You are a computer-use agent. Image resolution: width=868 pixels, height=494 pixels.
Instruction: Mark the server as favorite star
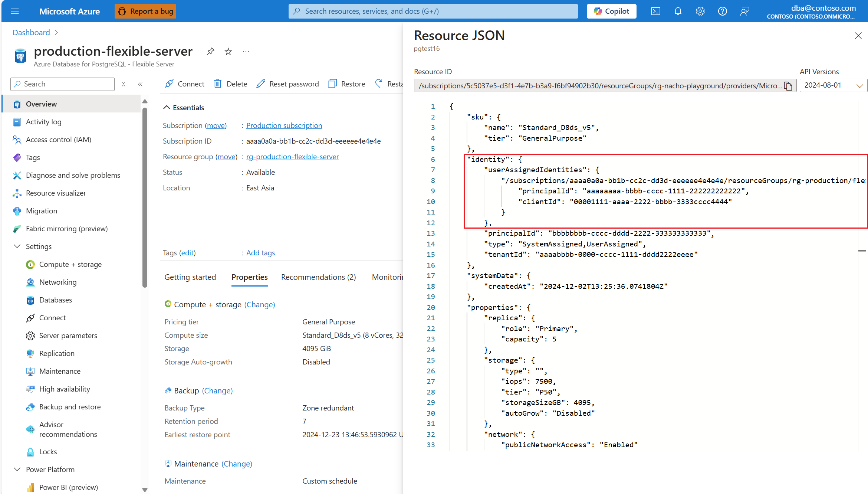pyautogui.click(x=228, y=51)
